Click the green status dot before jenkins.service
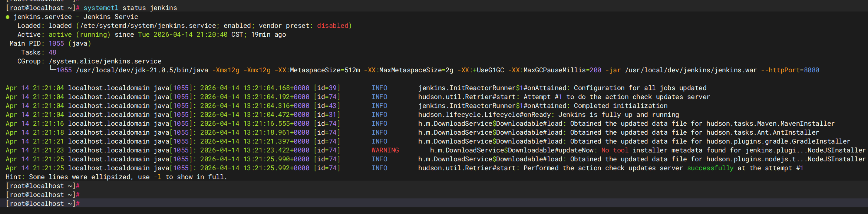 7,17
